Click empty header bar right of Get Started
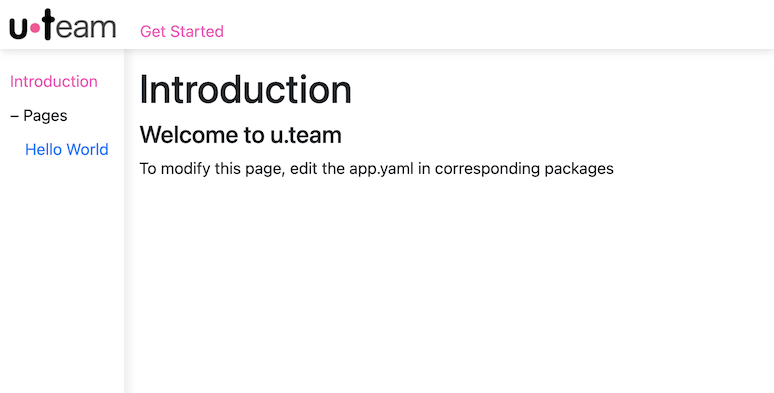The height and width of the screenshot is (393, 774). [499, 25]
